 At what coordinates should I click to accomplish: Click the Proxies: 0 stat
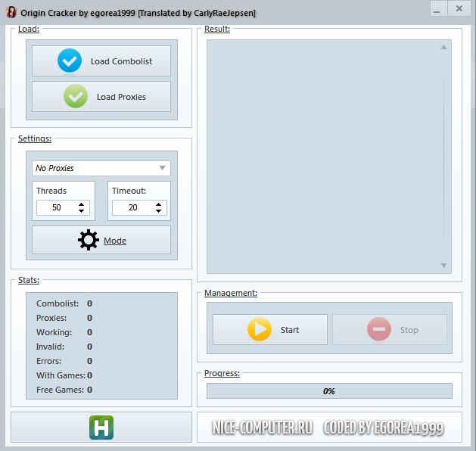coord(64,318)
